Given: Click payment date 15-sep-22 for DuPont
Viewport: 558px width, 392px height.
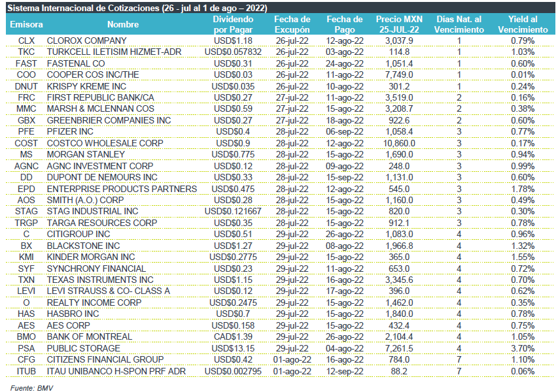Looking at the screenshot, I should point(345,177).
